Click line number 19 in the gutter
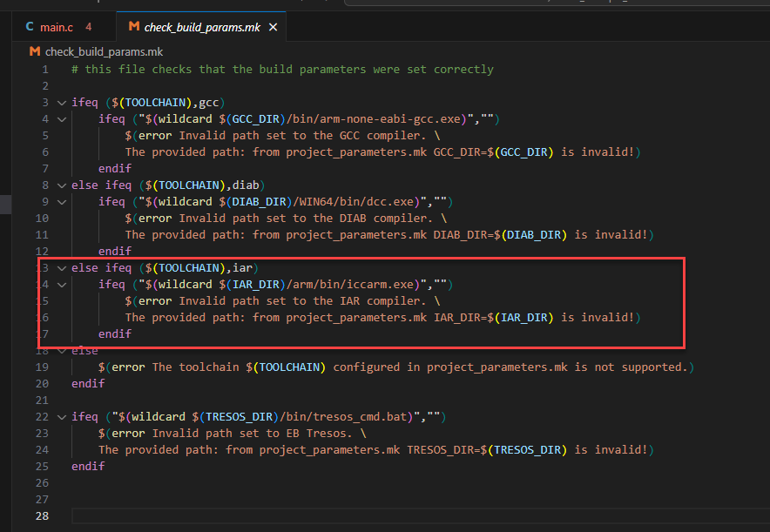 point(41,367)
